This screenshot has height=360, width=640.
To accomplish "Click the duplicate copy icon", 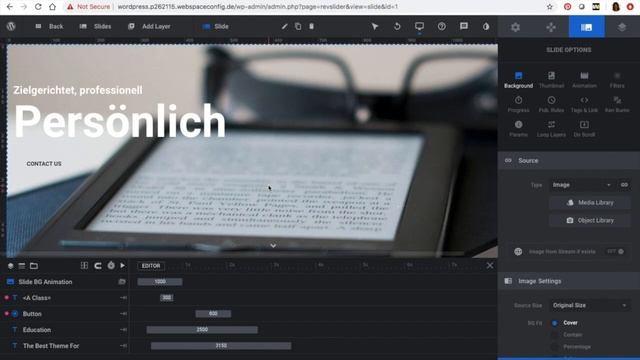I will click(298, 27).
